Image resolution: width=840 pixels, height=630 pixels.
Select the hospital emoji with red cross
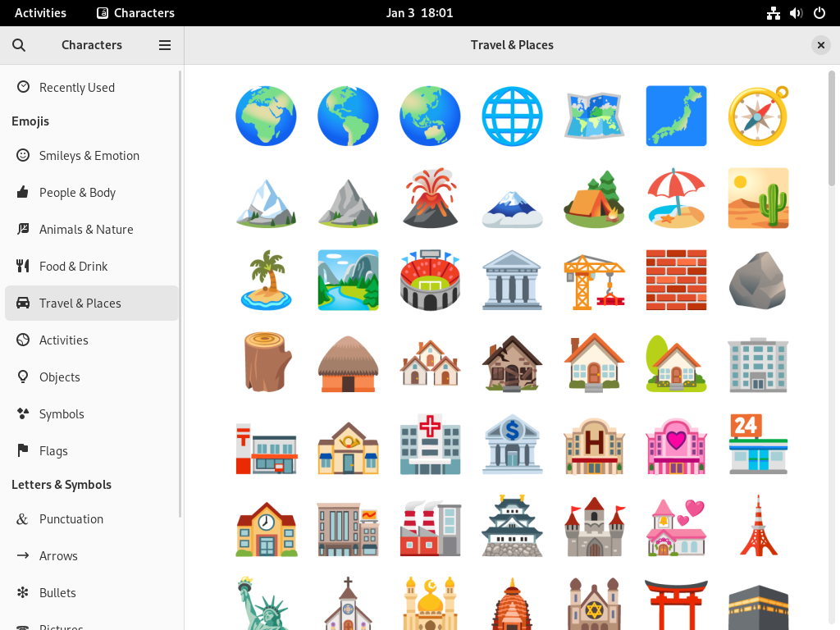pos(430,444)
